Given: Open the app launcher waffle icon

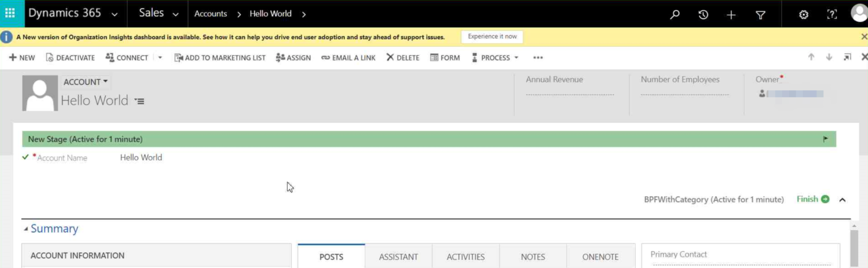Looking at the screenshot, I should click(10, 14).
